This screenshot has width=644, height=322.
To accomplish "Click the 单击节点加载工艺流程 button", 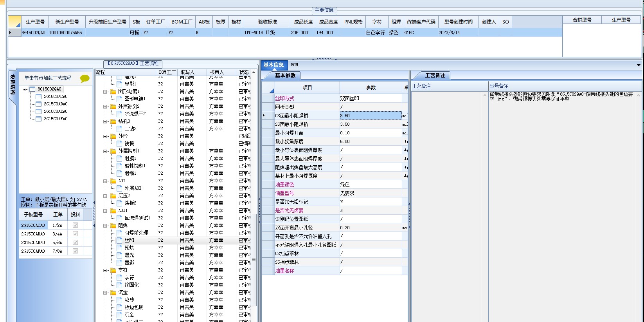I will coord(48,78).
